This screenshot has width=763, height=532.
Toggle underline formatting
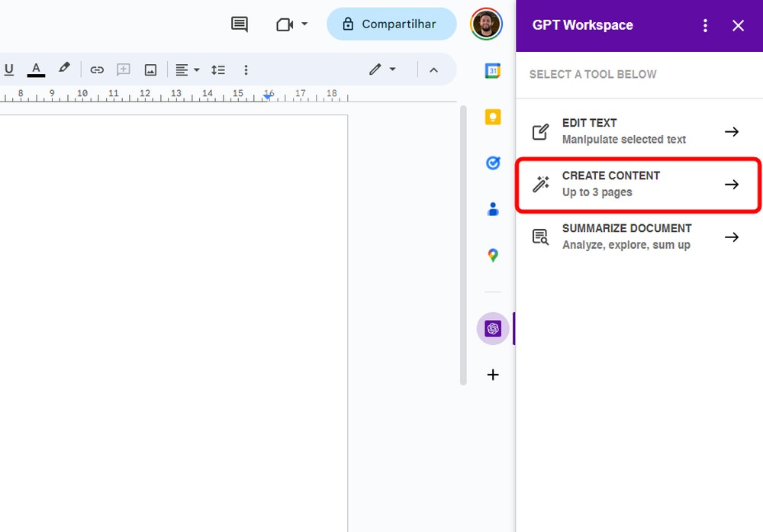click(x=8, y=69)
